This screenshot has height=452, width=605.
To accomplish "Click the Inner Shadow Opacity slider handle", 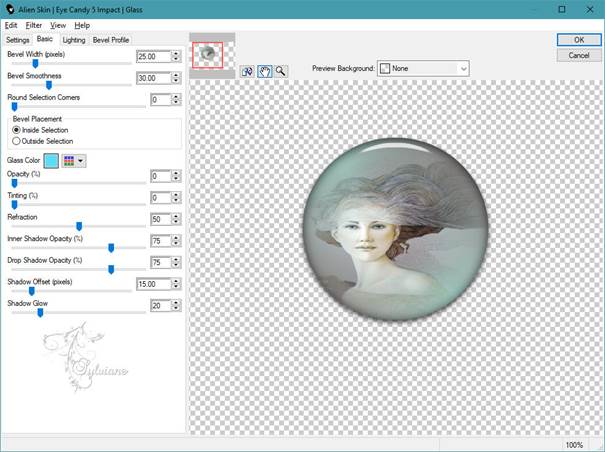I will pyautogui.click(x=111, y=248).
